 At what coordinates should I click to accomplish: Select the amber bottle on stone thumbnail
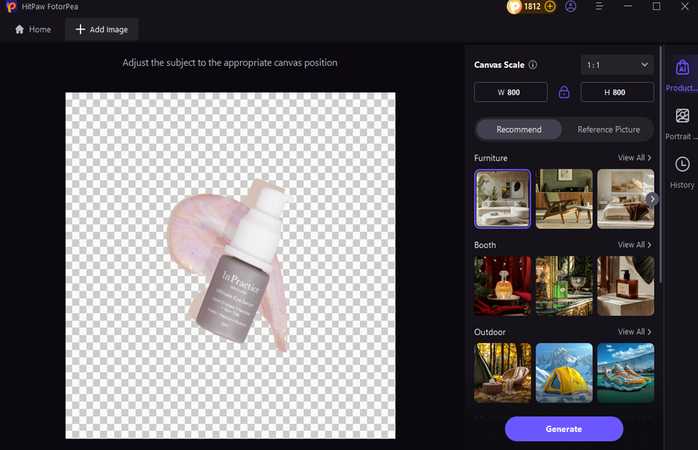625,286
